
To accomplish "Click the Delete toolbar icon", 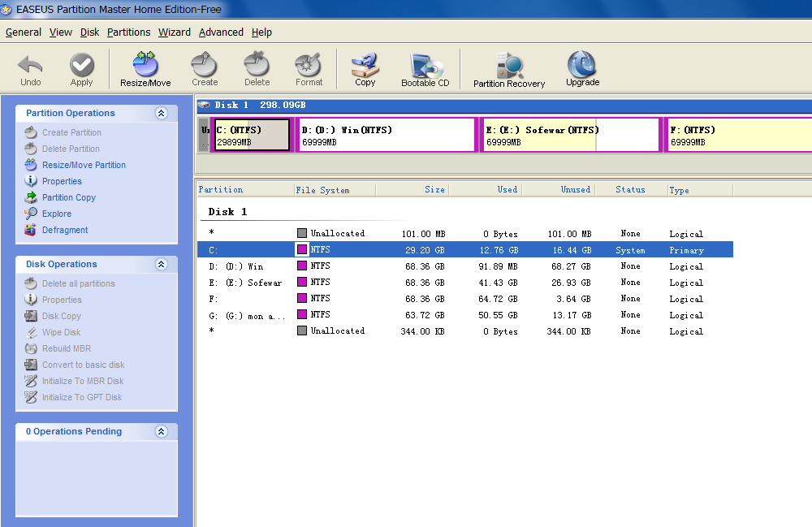I will (x=257, y=64).
